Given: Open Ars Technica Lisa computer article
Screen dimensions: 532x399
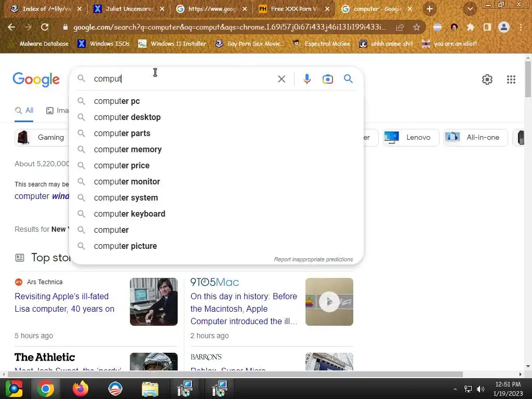Looking at the screenshot, I should (x=64, y=303).
